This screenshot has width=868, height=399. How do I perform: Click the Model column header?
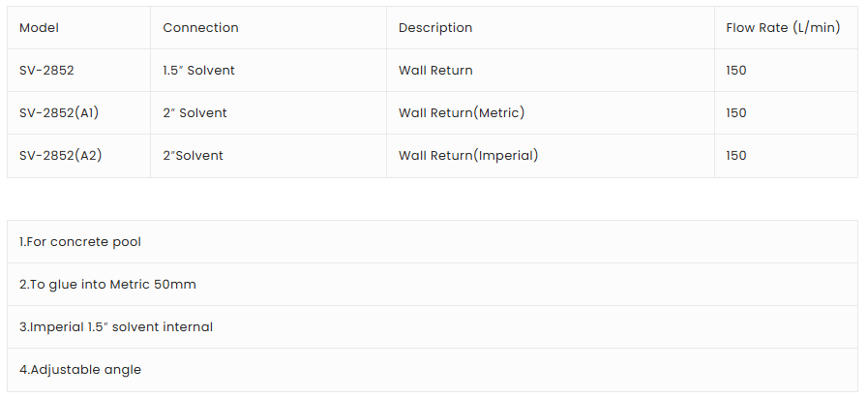[39, 28]
